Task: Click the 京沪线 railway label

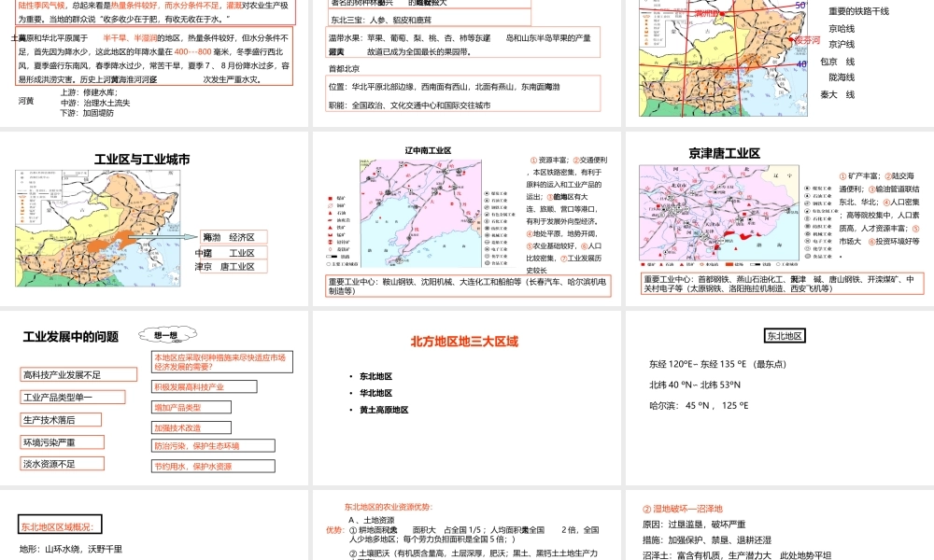Action: coord(842,44)
